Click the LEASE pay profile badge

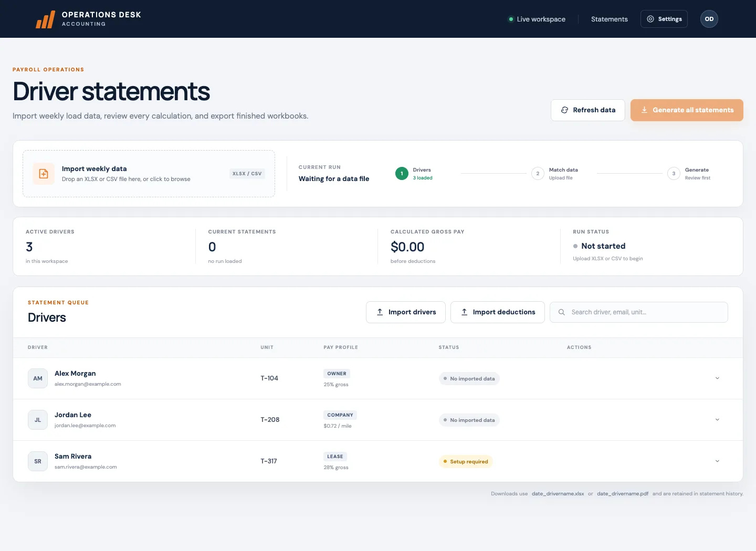point(335,457)
